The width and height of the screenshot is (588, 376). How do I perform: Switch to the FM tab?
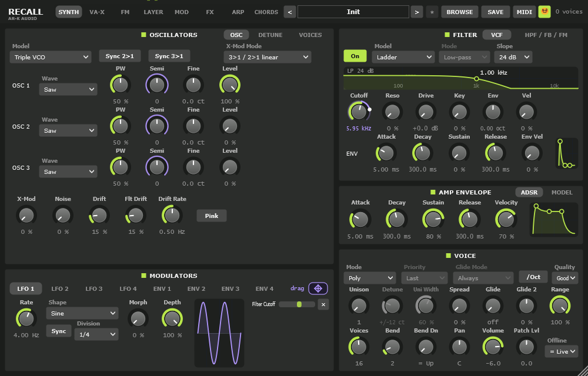coord(125,12)
